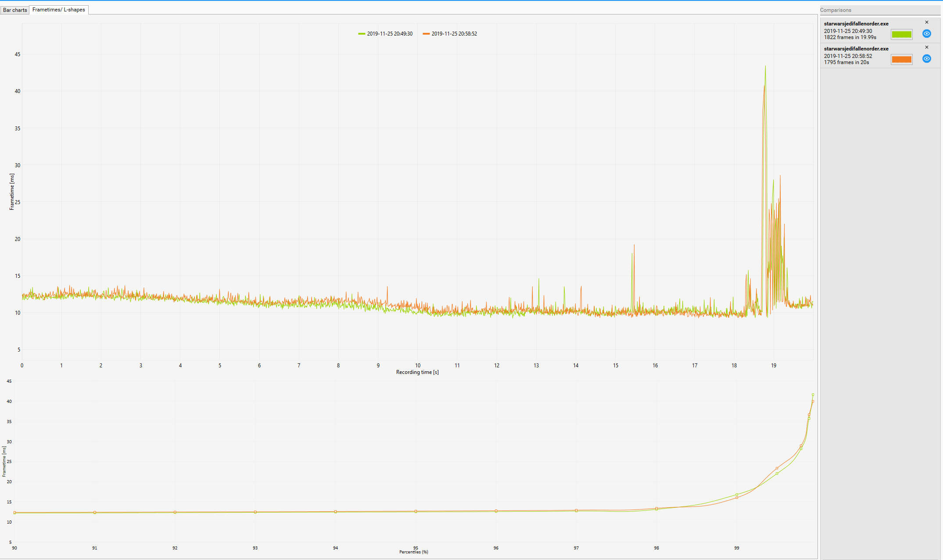Select the first starwarsjedifallenorder.exe comparison title
Screen dimensions: 943x560
pos(856,24)
